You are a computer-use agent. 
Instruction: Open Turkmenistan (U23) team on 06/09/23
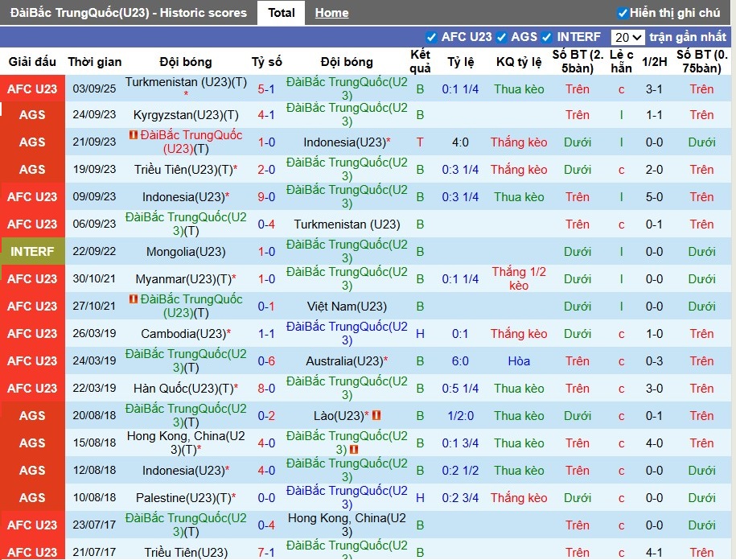pos(347,224)
